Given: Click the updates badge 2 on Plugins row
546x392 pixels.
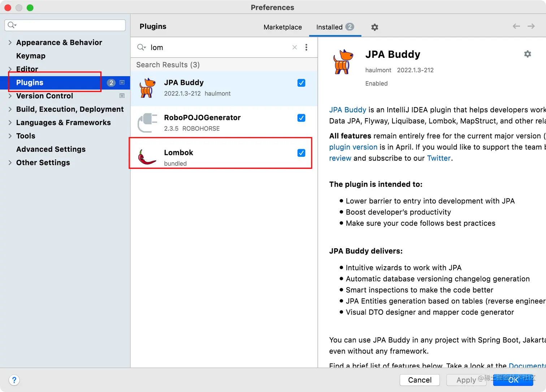Looking at the screenshot, I should coord(111,83).
